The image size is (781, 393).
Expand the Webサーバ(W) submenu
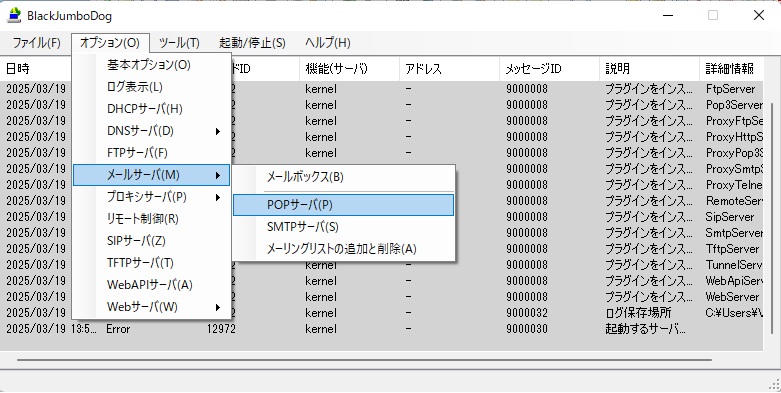point(151,307)
